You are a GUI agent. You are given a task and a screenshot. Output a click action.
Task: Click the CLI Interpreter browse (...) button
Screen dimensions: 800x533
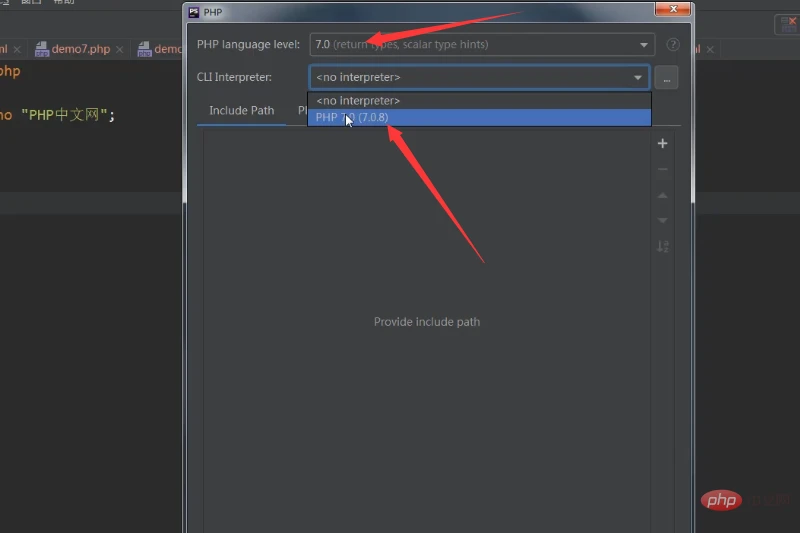666,78
